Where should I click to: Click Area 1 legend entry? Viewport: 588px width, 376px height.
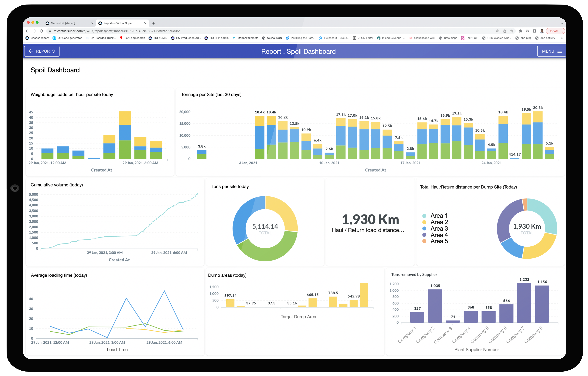tap(435, 216)
